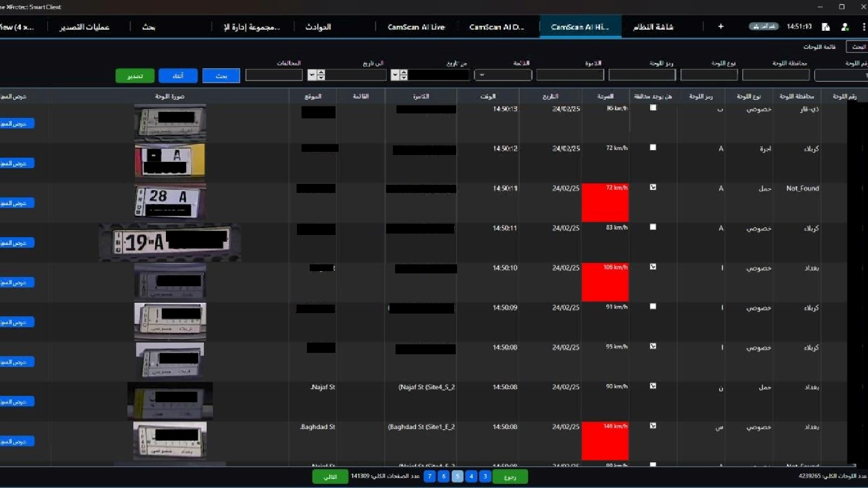
Task: Add a new tab with plus icon
Action: [721, 27]
